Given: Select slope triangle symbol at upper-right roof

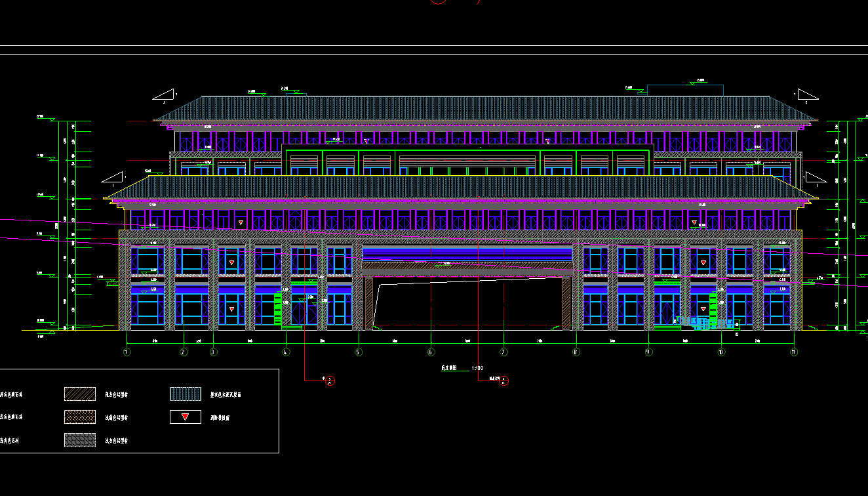Looking at the screenshot, I should [808, 95].
